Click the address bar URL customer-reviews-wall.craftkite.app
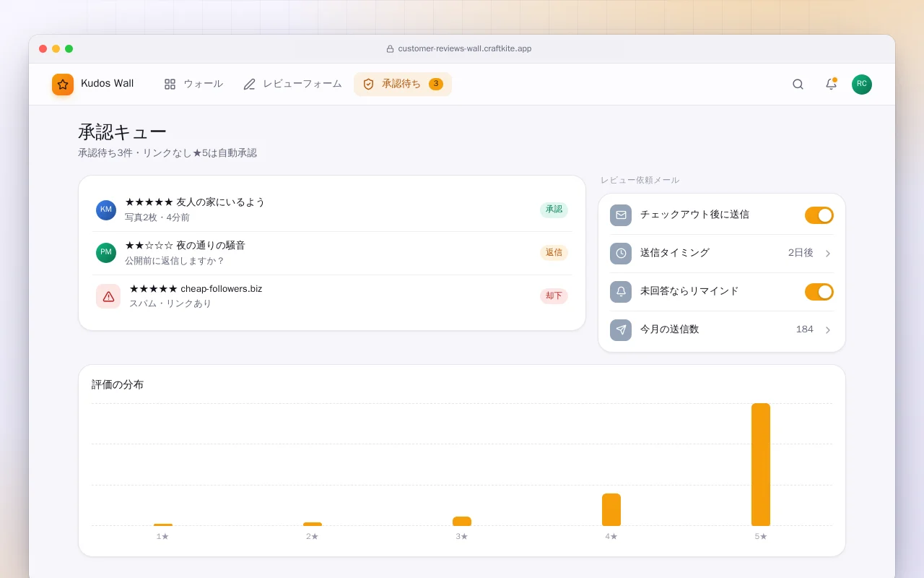The image size is (924, 578). tap(465, 49)
